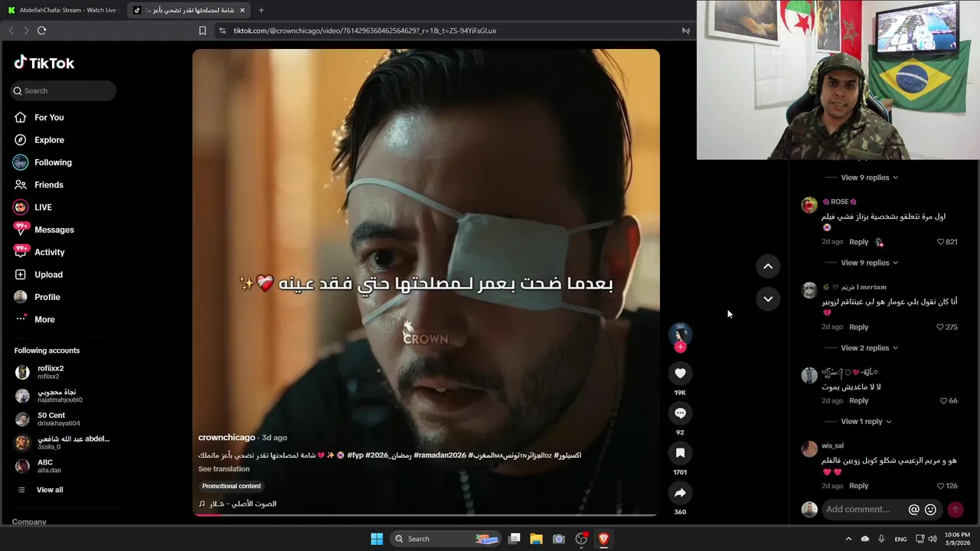Bookmark the video to favorites

(x=680, y=453)
